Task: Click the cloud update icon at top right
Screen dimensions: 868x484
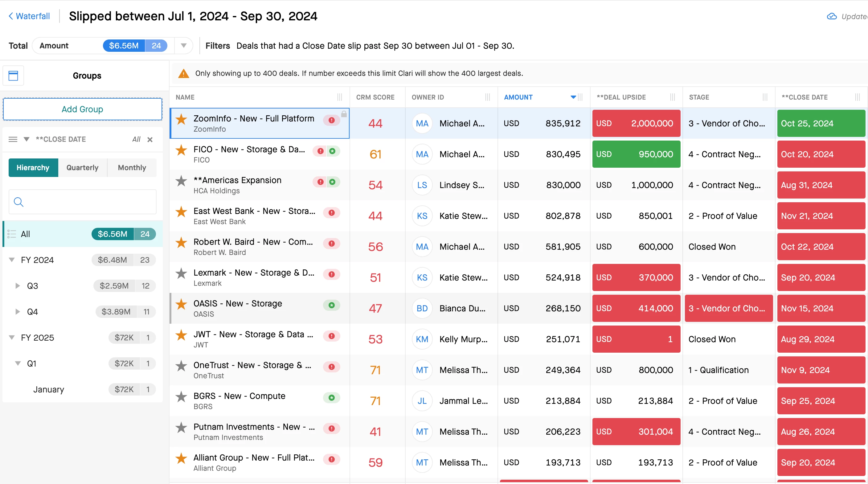Action: point(832,16)
